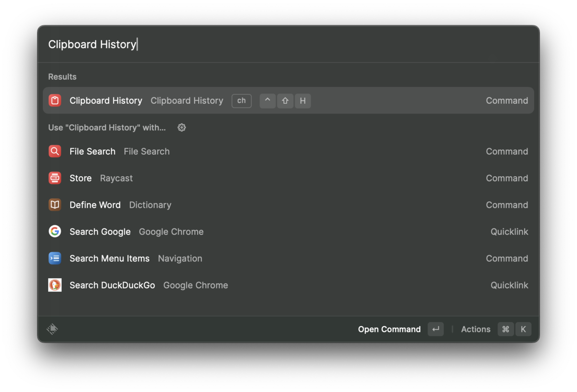Click the Define Word dictionary book icon

[x=55, y=205]
